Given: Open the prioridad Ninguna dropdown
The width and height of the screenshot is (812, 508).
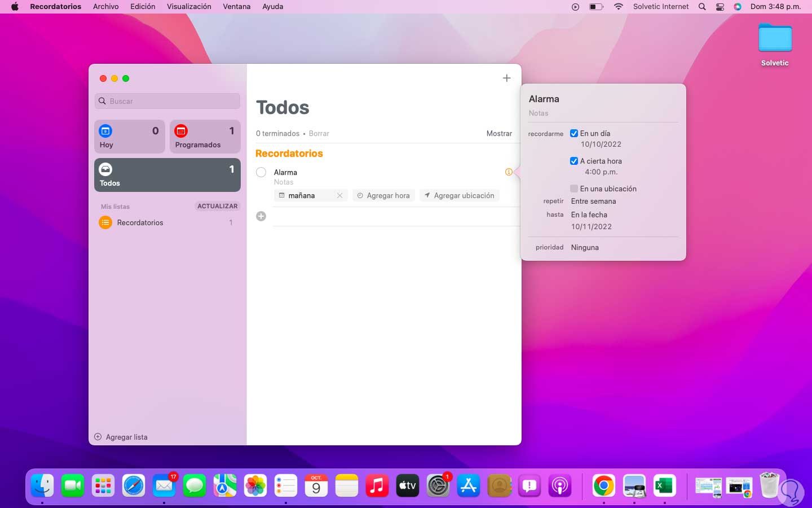Looking at the screenshot, I should point(585,248).
